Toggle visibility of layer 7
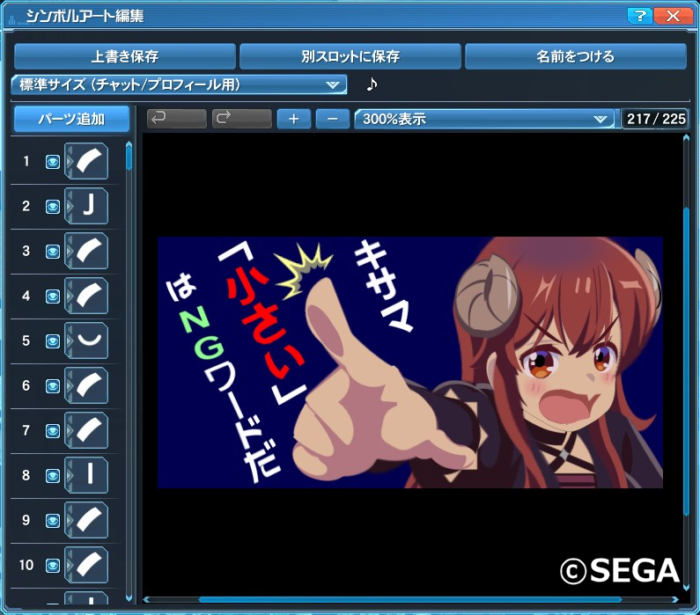Viewport: 700px width, 615px height. [53, 431]
